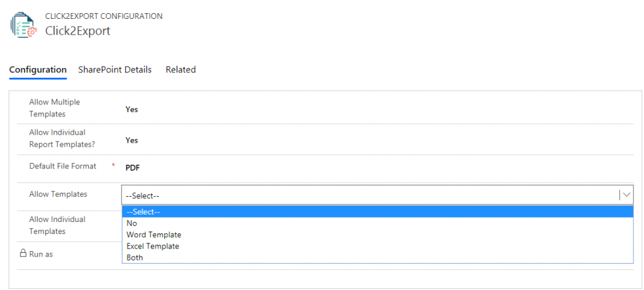Choose Excel Template from the list

point(153,246)
